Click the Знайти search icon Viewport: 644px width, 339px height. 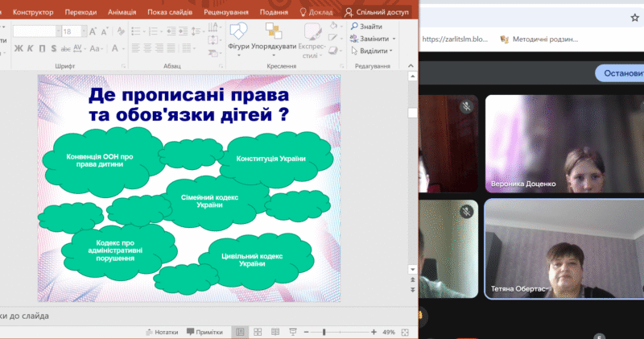pyautogui.click(x=355, y=27)
